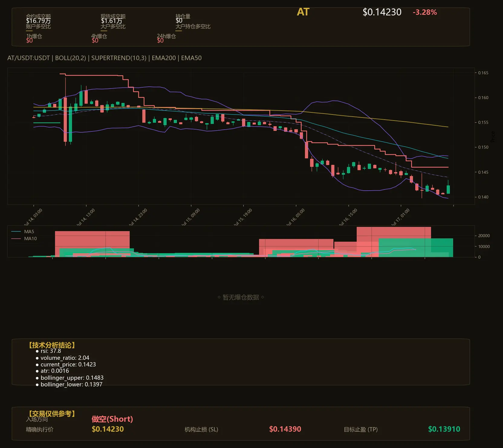
Task: Click the 做空(Short) direction value
Action: (x=112, y=419)
